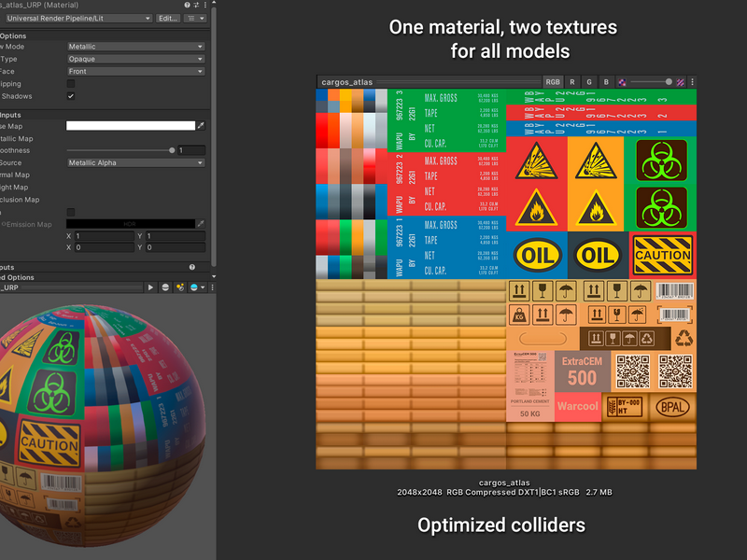Click the Warcool red texture tile
The image size is (747, 560).
coord(578,407)
